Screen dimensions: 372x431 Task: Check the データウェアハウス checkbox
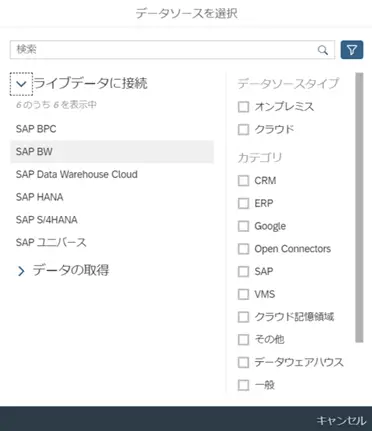pyautogui.click(x=243, y=362)
